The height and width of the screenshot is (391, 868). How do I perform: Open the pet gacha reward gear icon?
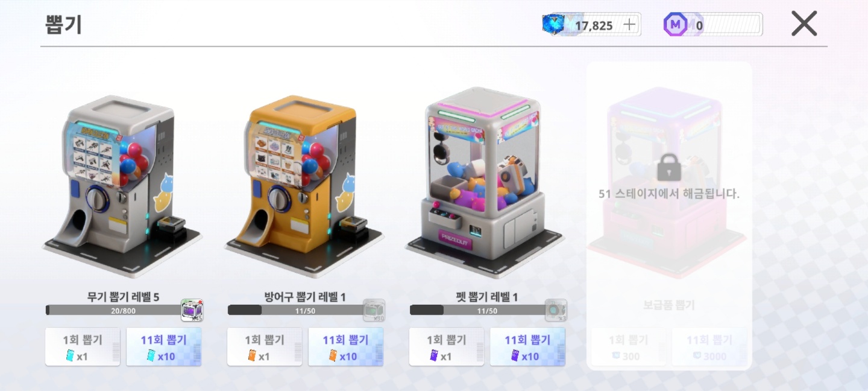click(556, 310)
